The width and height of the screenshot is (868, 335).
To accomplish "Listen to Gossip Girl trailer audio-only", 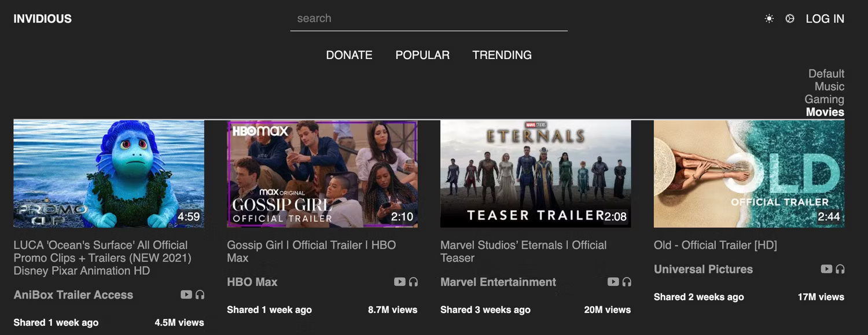I will [x=414, y=282].
